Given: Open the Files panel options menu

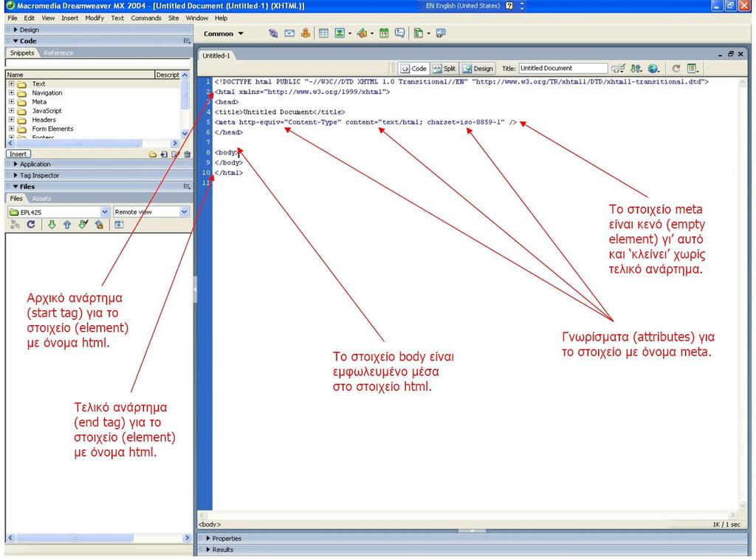Looking at the screenshot, I should click(x=187, y=187).
